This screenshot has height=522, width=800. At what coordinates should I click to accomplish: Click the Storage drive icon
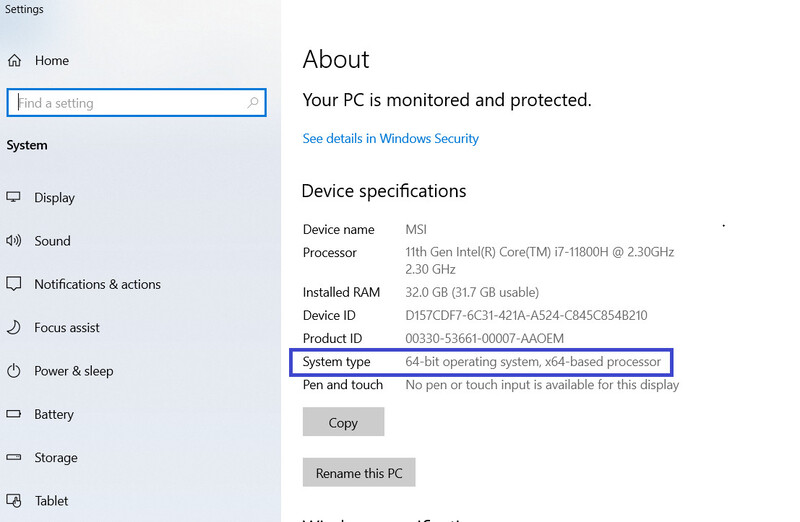(x=14, y=457)
